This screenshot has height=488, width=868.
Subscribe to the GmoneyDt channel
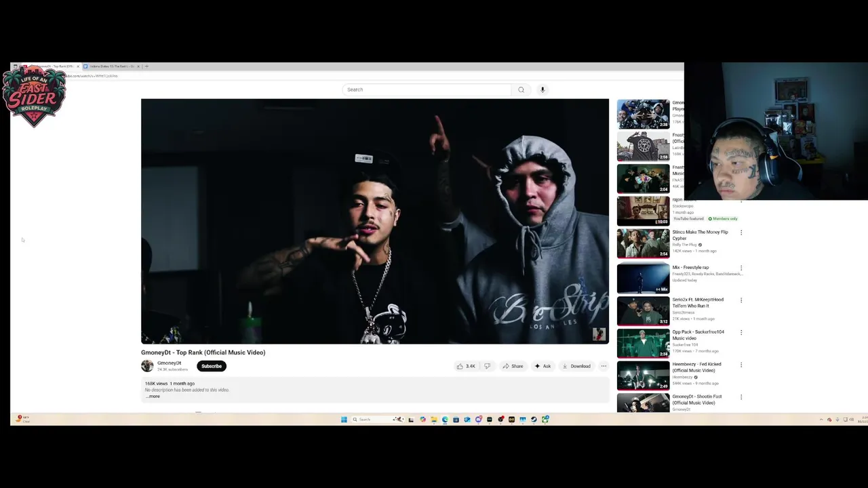pyautogui.click(x=212, y=366)
